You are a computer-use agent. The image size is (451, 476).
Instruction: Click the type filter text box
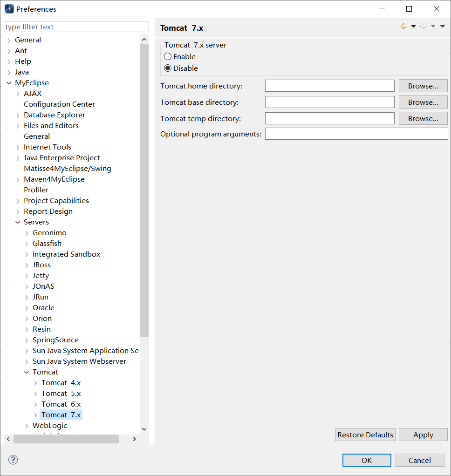point(76,27)
